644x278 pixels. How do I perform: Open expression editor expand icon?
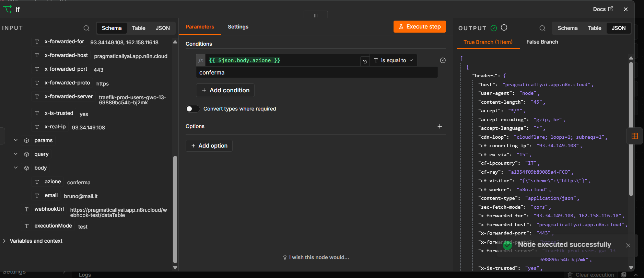(365, 61)
